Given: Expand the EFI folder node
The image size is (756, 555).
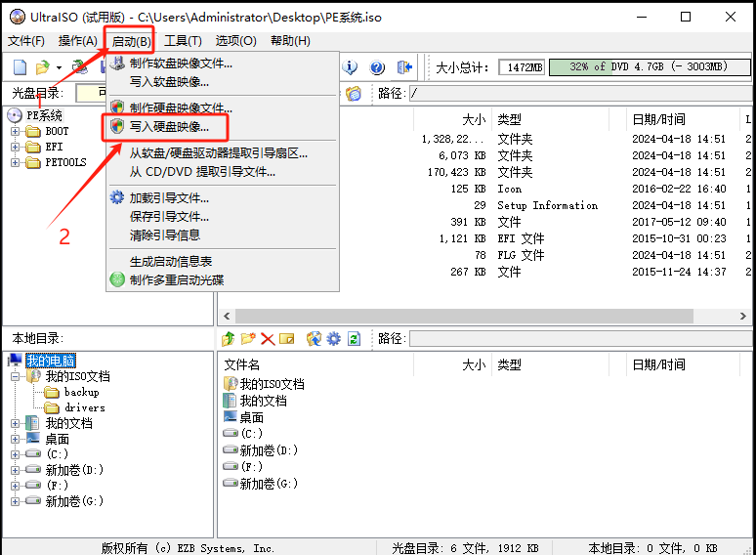Looking at the screenshot, I should pyautogui.click(x=15, y=147).
